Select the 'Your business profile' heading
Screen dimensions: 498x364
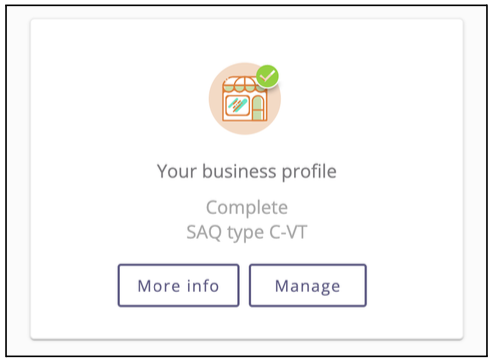[247, 172]
